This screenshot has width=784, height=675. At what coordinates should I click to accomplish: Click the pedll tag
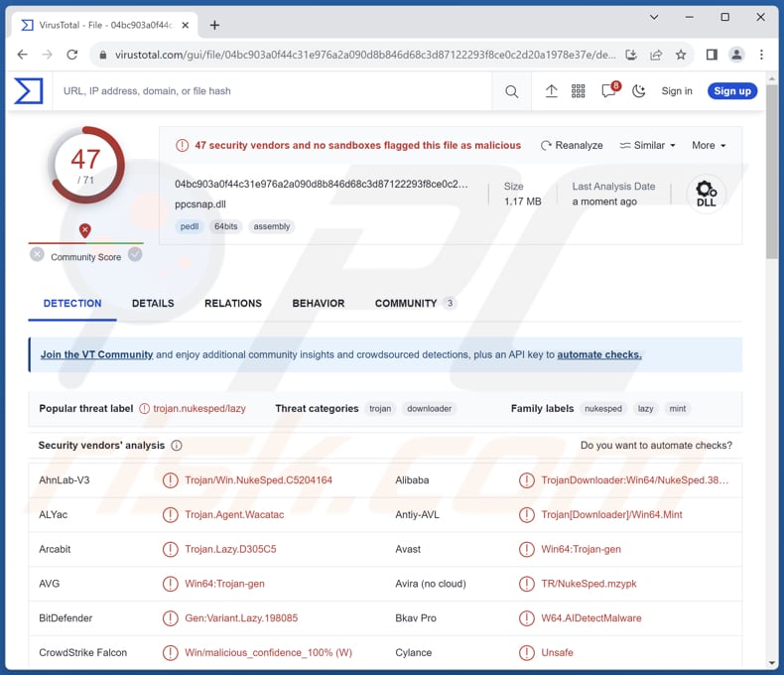[x=190, y=226]
